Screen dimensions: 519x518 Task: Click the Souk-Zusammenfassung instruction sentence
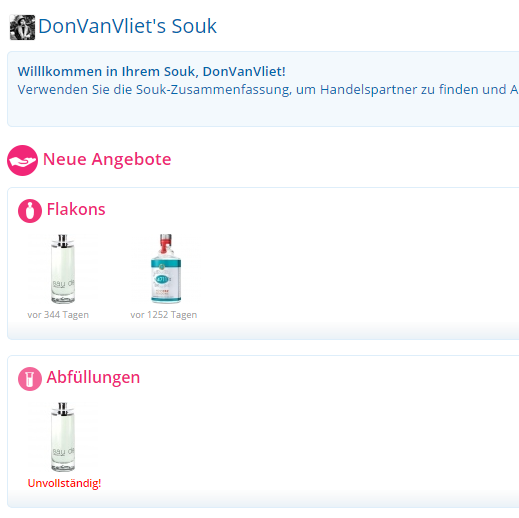point(268,90)
